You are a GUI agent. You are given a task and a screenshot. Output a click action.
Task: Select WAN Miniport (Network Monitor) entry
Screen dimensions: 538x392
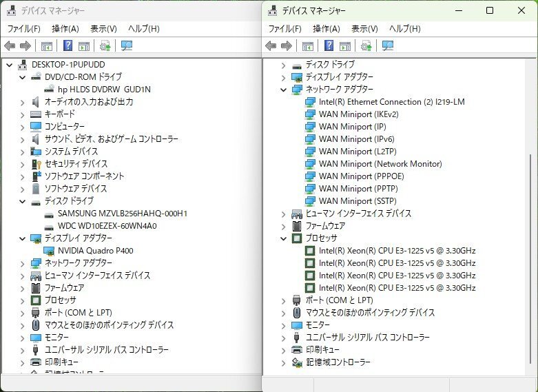[x=380, y=164]
